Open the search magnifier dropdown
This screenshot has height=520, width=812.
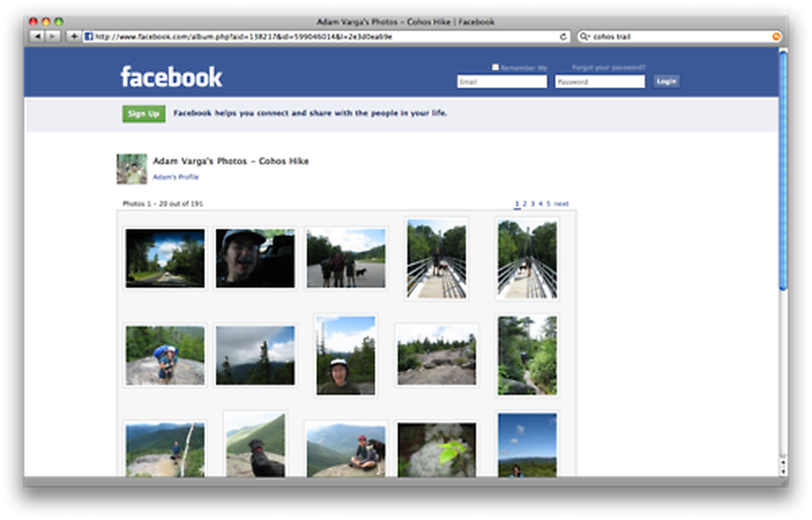584,36
